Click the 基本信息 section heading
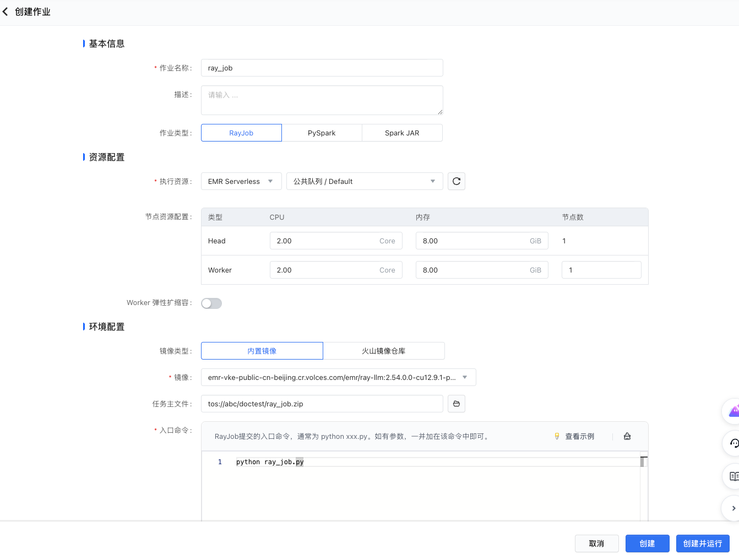The height and width of the screenshot is (560, 739). (107, 44)
